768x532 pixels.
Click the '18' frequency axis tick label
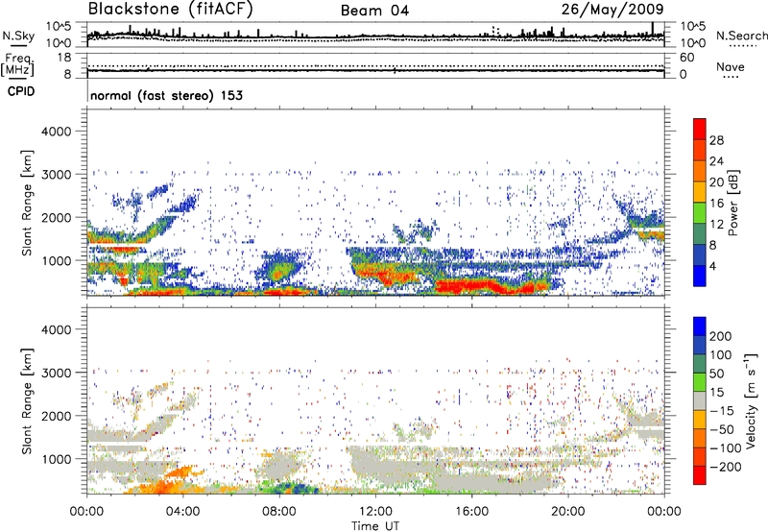click(x=64, y=58)
